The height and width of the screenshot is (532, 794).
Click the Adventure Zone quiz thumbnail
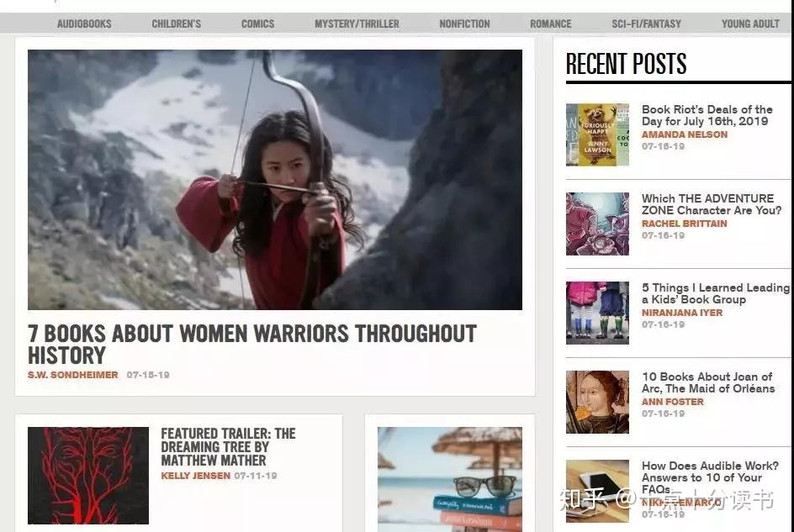(597, 224)
